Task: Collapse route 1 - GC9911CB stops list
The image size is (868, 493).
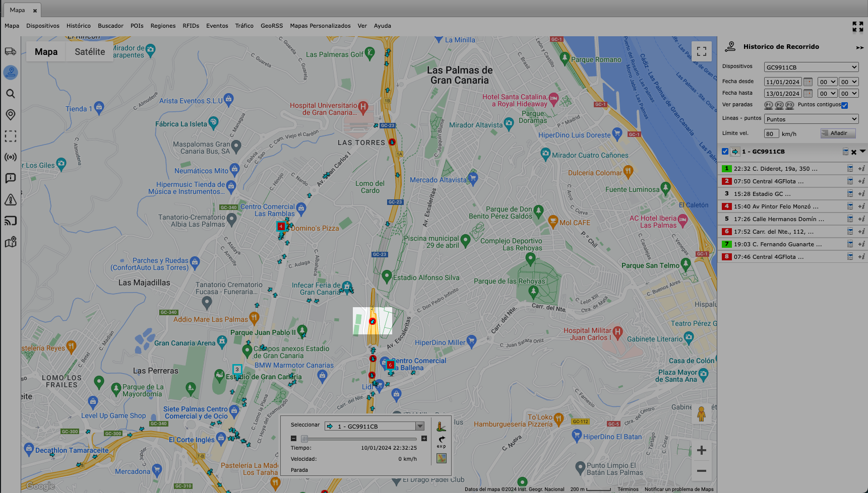Action: [x=862, y=152]
